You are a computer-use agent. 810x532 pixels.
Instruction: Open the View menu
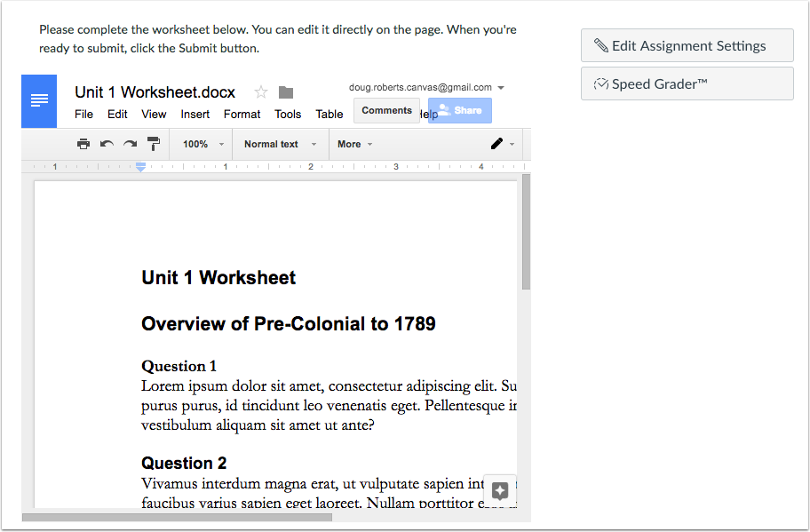pyautogui.click(x=154, y=115)
